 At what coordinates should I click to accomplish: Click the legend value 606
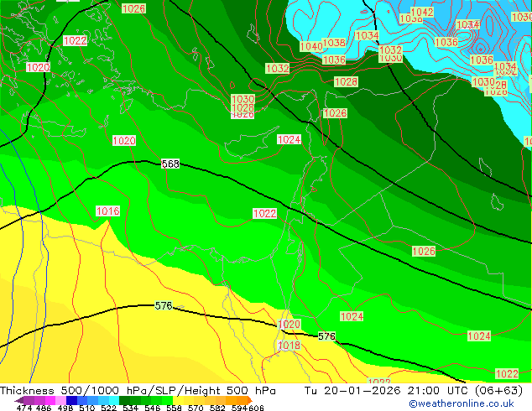click(256, 408)
